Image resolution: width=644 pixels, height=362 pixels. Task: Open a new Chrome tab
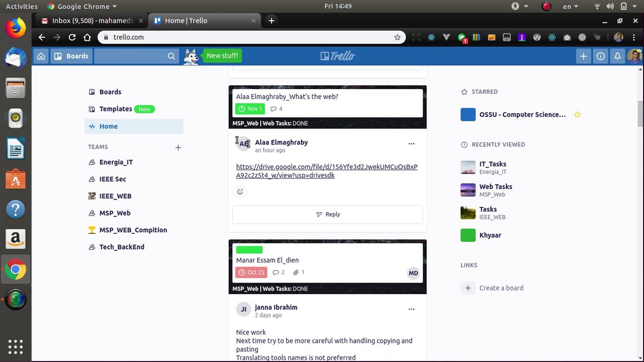pos(271,21)
